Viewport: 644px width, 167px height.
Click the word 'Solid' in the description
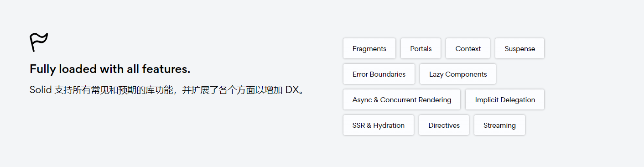click(41, 89)
